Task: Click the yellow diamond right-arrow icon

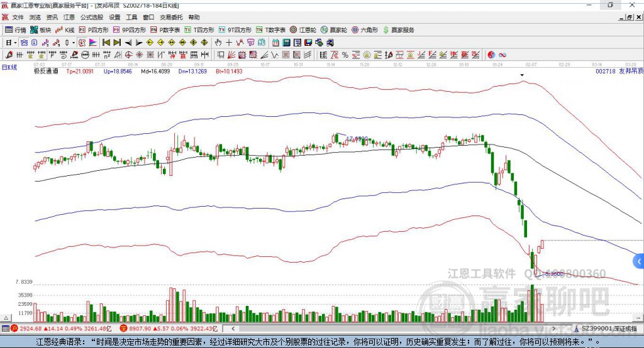Action: click(160, 43)
